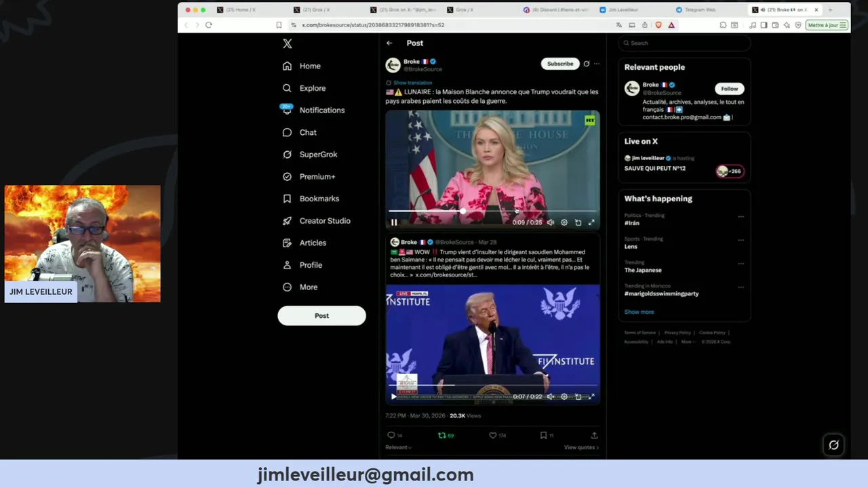Click Subscribe button on Broke's post
868x488 pixels.
point(560,64)
